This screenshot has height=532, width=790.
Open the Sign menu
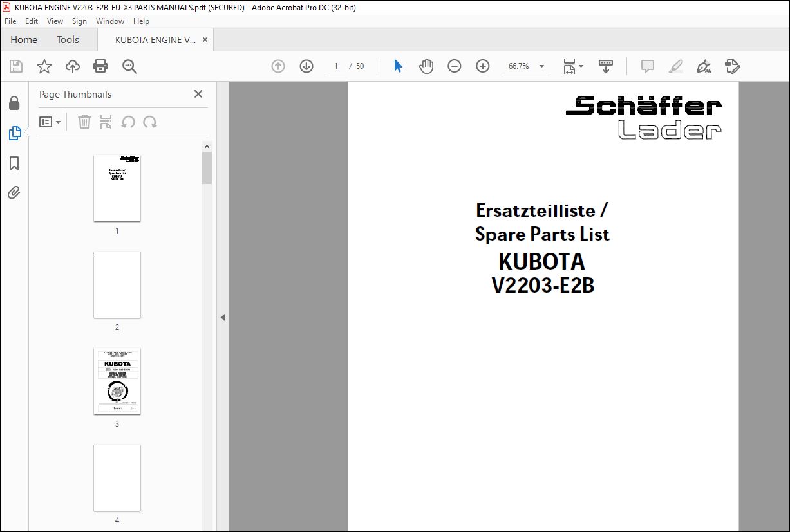coord(79,21)
